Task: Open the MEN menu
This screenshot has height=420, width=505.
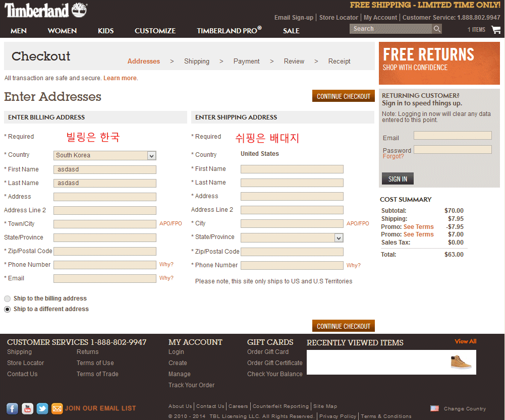Action: pos(19,31)
